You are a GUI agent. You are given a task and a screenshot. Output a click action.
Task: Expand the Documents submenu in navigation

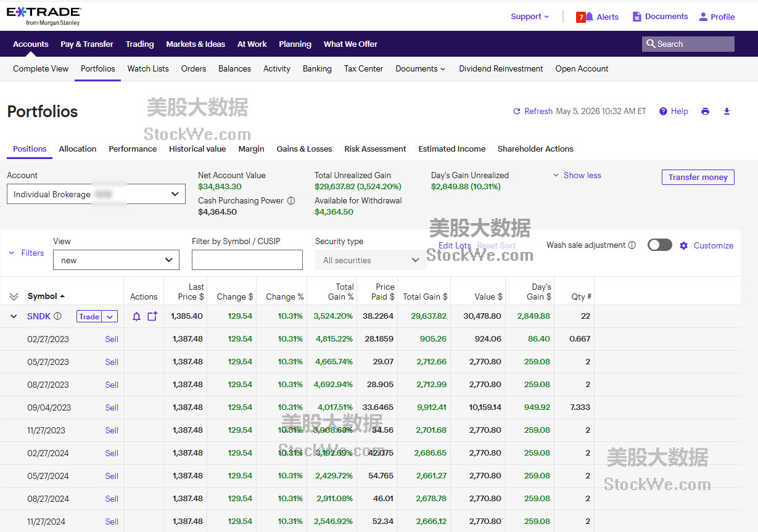point(420,69)
